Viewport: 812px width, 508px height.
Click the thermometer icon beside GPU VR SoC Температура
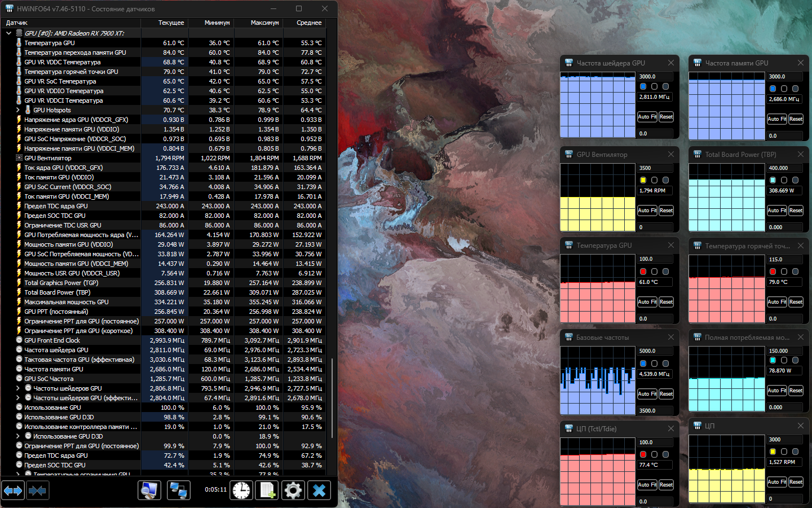19,81
